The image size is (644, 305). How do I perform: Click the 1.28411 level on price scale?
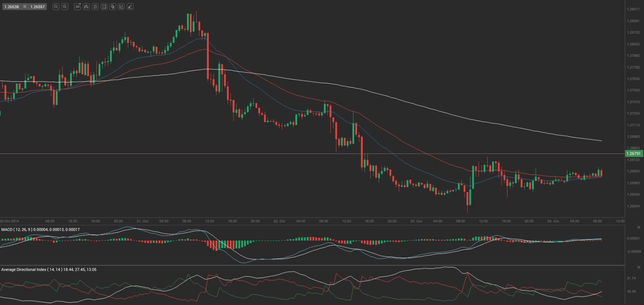click(633, 9)
